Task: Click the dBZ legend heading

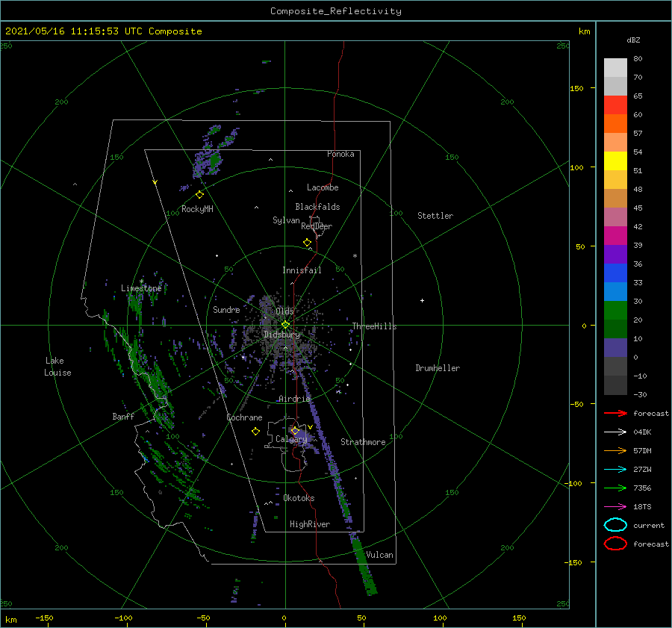Action: click(633, 40)
